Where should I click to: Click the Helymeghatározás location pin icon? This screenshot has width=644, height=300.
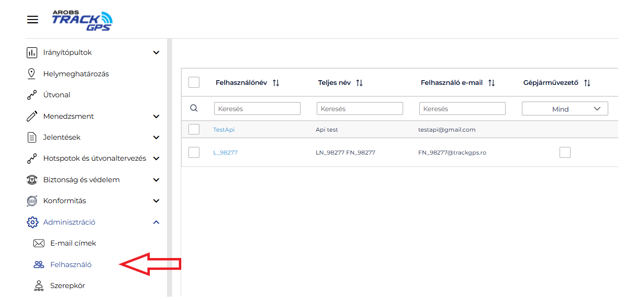(32, 74)
